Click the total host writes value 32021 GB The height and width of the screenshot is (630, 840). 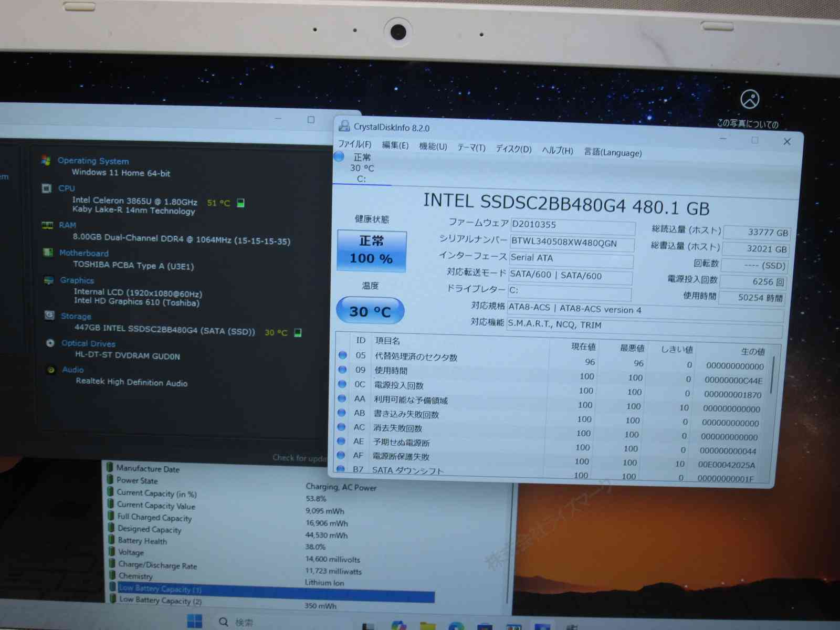(755, 249)
